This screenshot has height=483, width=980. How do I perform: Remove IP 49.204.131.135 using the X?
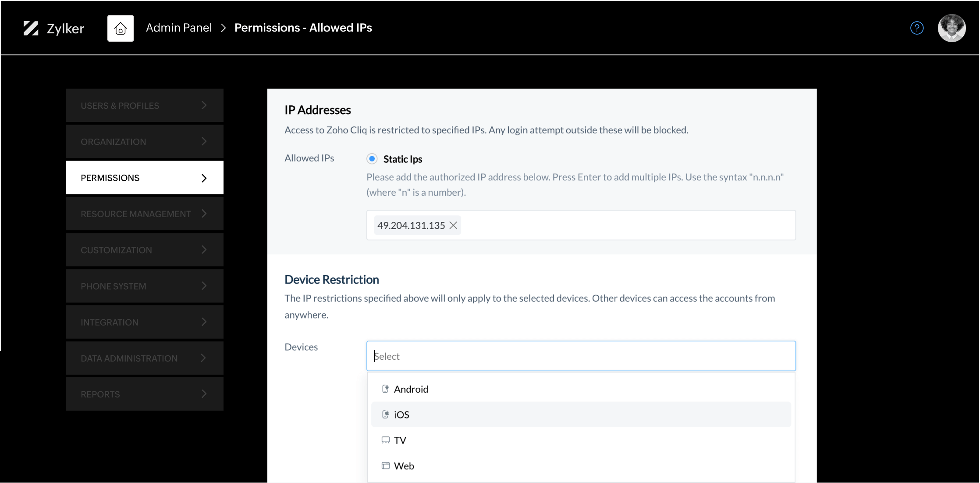click(x=454, y=225)
